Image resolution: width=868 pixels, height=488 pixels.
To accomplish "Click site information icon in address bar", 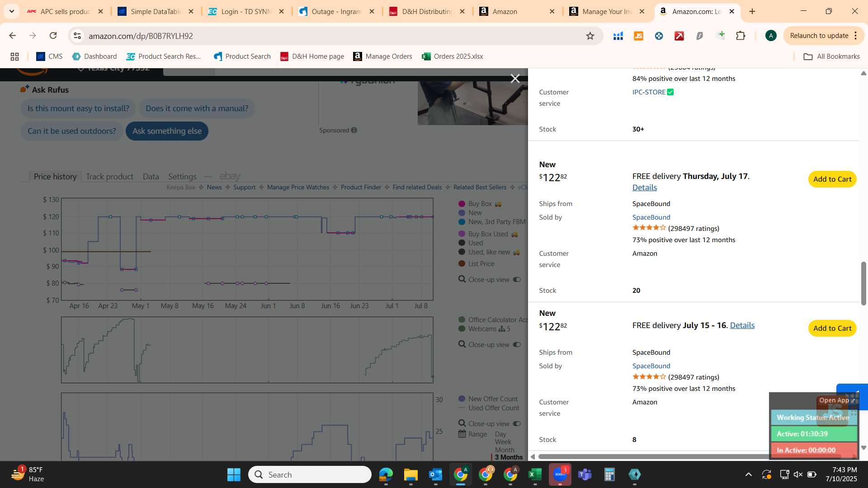I will tap(77, 36).
